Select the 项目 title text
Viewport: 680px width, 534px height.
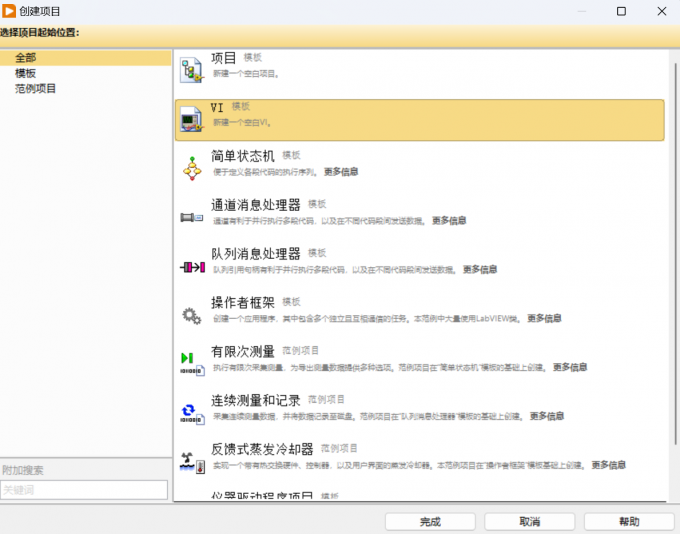[223, 58]
